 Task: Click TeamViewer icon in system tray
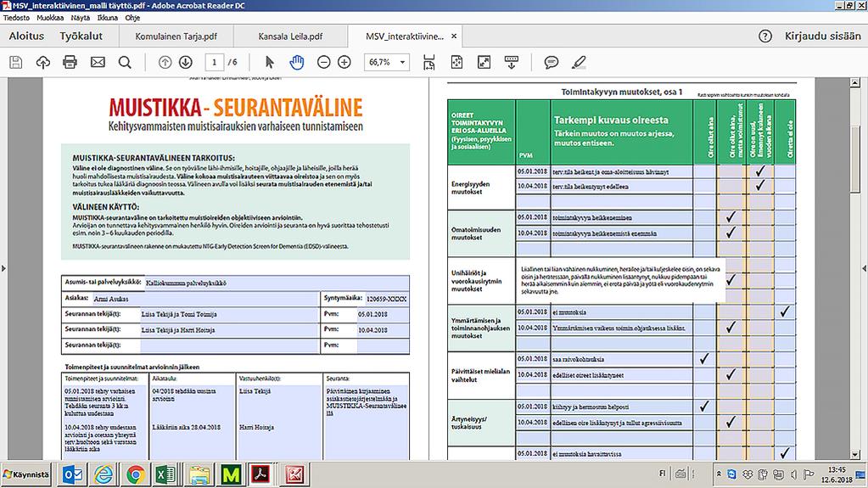[x=732, y=474]
